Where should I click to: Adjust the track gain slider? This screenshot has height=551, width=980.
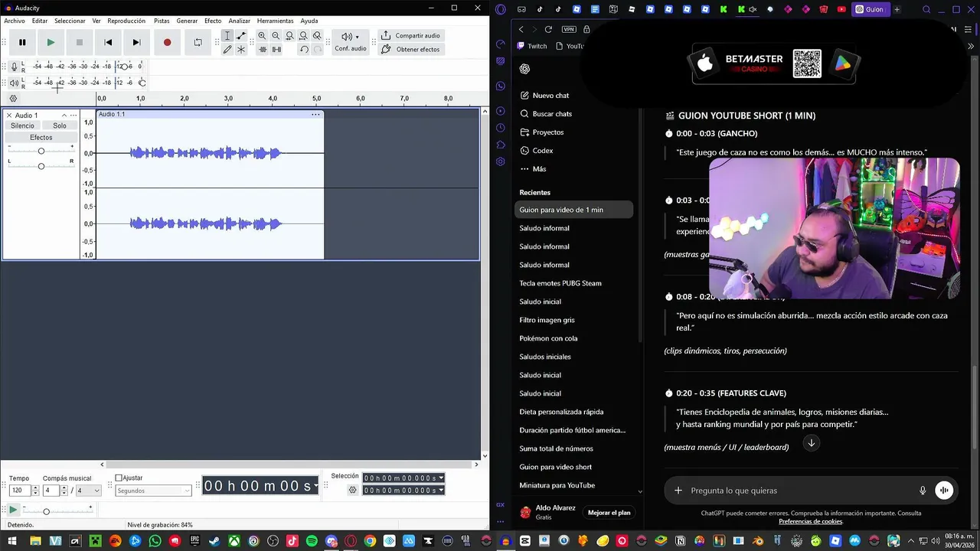pyautogui.click(x=41, y=150)
